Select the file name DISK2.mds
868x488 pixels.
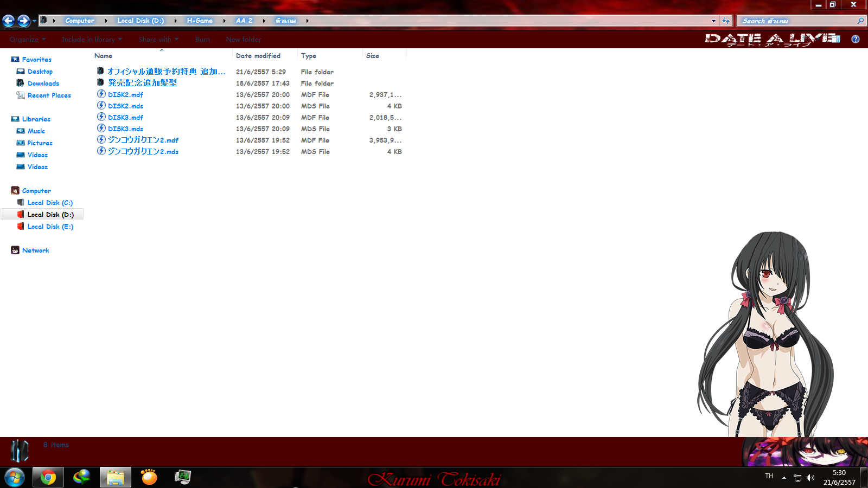(125, 106)
